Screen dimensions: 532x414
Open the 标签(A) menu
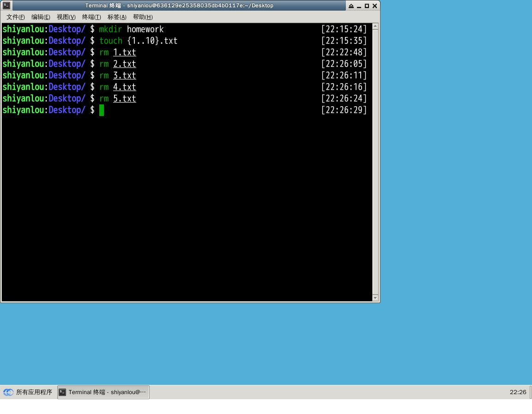click(117, 17)
